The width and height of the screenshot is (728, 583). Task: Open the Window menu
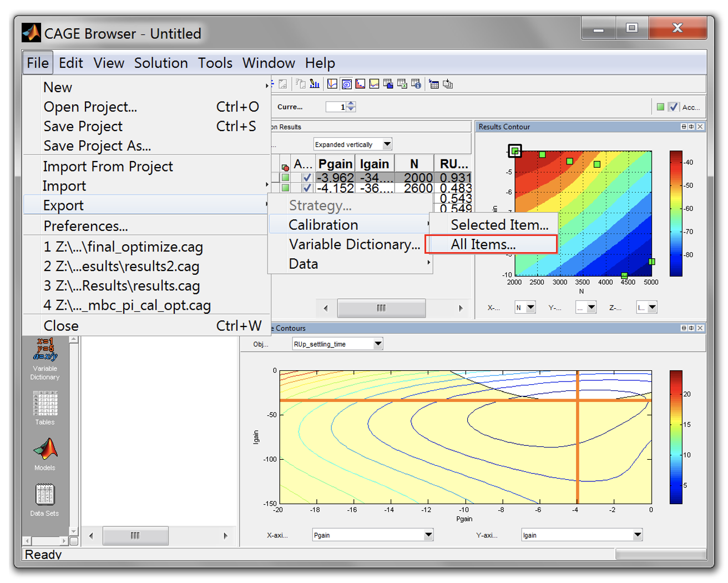[x=269, y=63]
